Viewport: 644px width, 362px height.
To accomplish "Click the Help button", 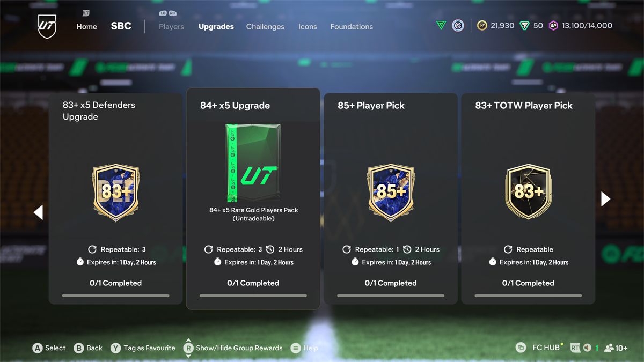I will (x=304, y=348).
